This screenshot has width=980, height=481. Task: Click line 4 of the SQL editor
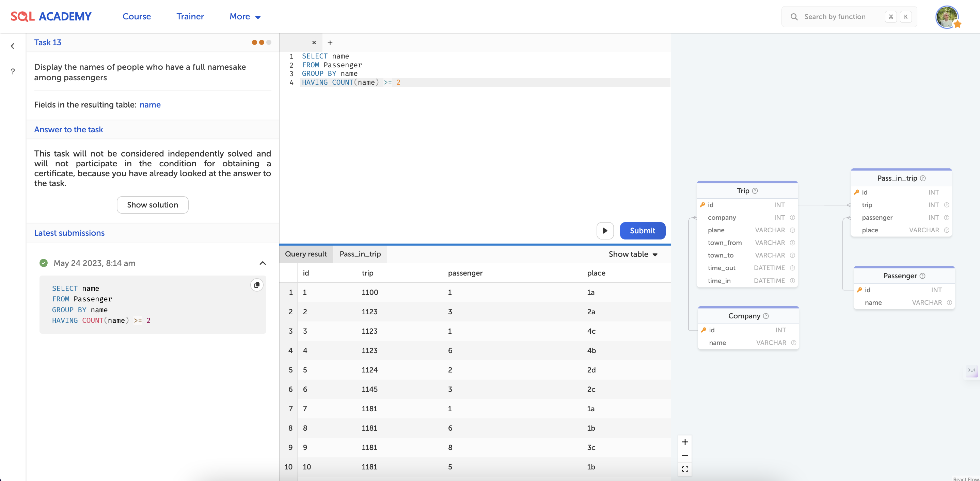pos(485,82)
